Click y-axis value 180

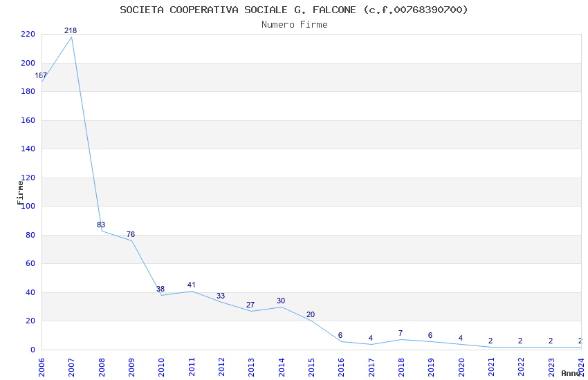pyautogui.click(x=28, y=91)
